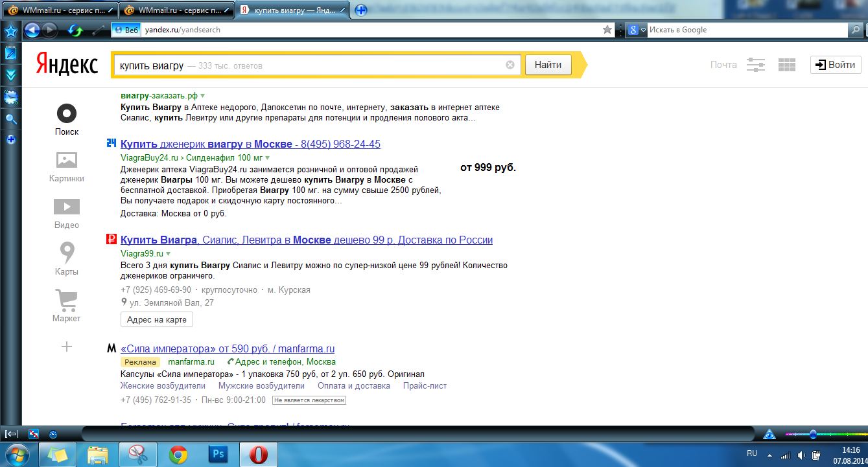The width and height of the screenshot is (868, 467).
Task: Click the Искать в Google field
Action: (x=748, y=30)
